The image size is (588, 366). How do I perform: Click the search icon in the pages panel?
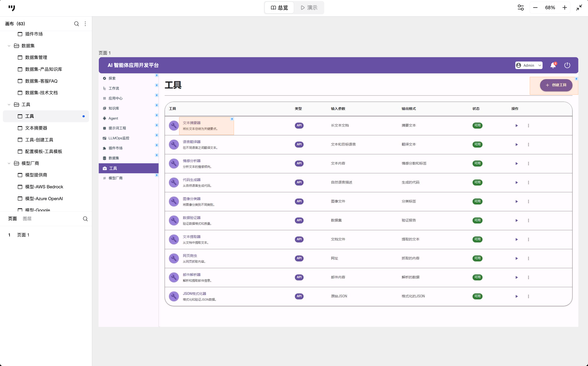point(85,219)
